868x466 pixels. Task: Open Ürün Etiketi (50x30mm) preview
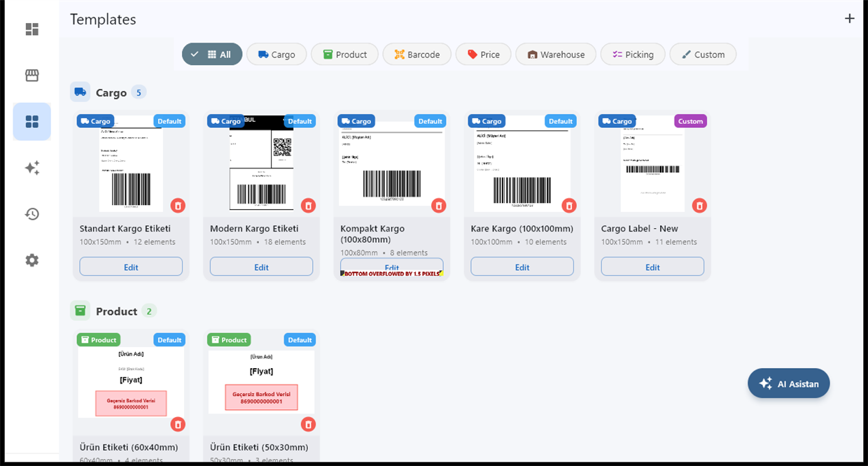(261, 383)
